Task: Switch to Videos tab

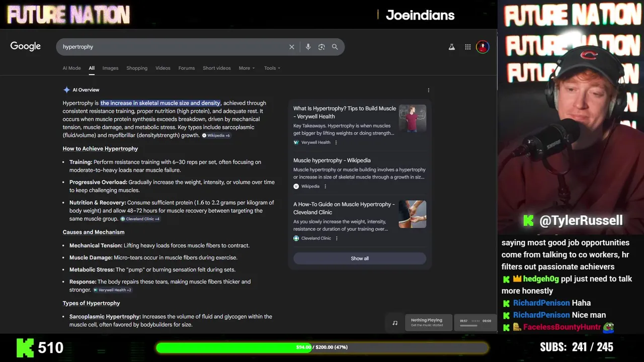Action: click(163, 68)
